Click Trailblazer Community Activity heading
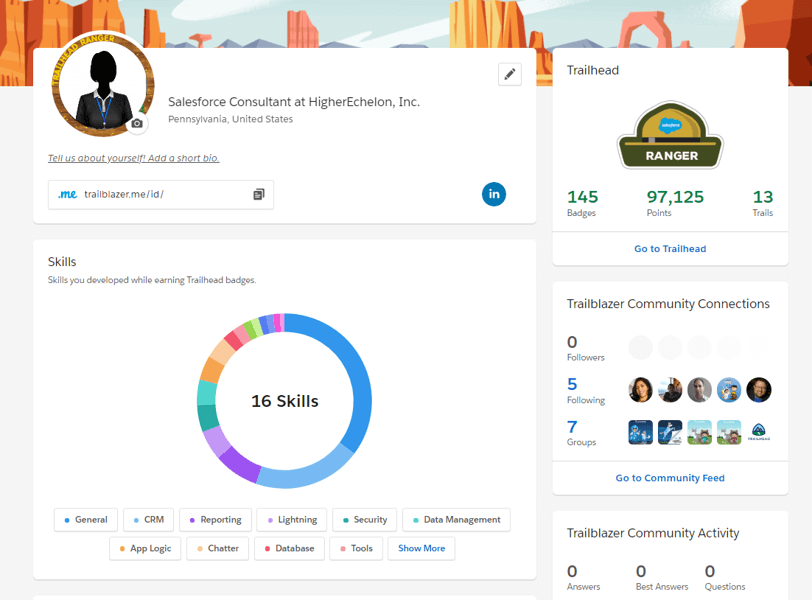Viewport: 812px width, 600px height. pos(652,533)
